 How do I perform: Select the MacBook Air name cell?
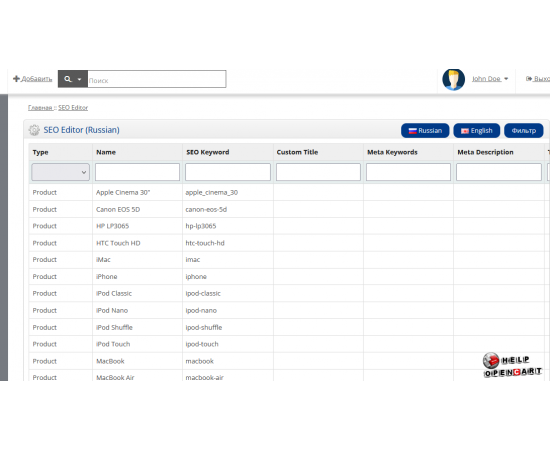138,376
